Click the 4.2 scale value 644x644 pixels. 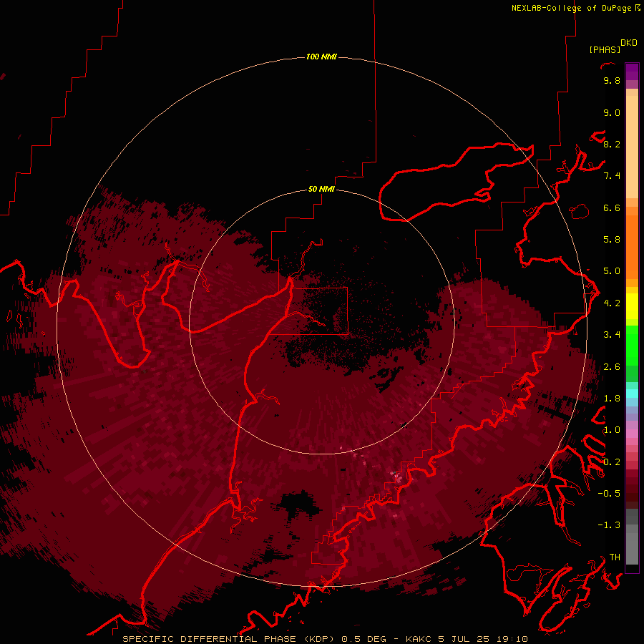tap(612, 303)
